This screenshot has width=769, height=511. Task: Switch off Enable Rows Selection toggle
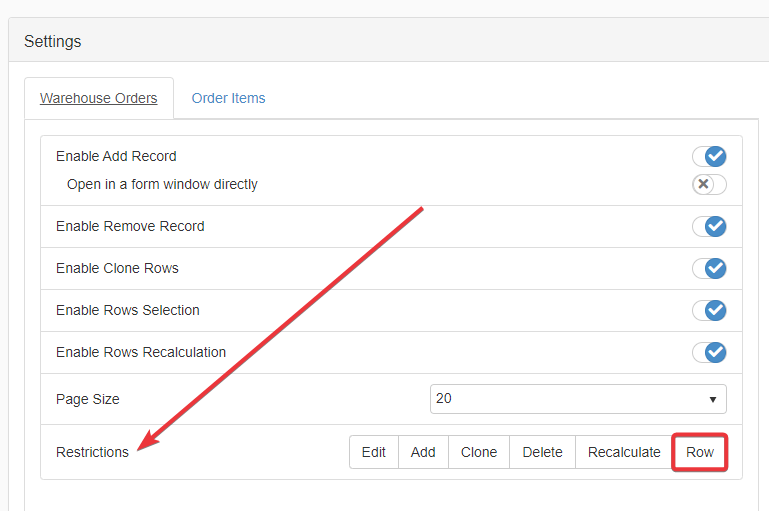coord(709,311)
